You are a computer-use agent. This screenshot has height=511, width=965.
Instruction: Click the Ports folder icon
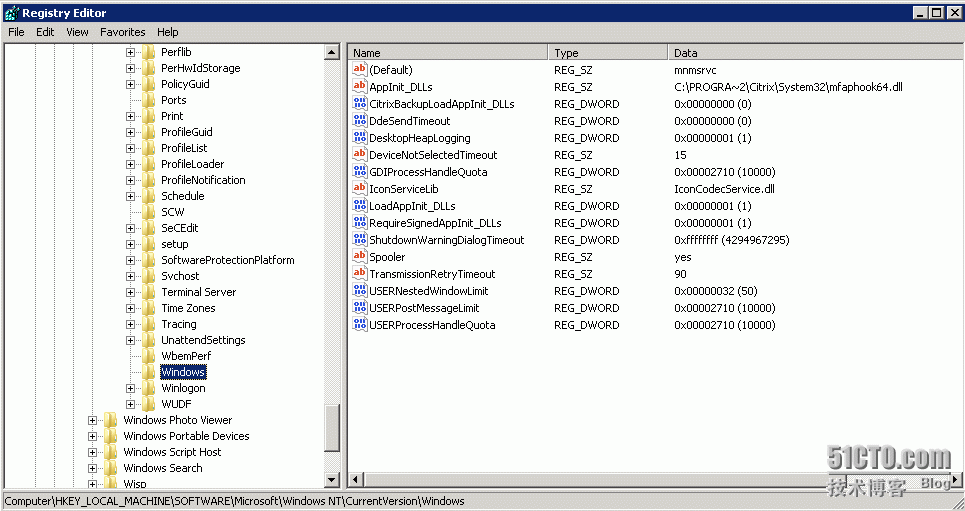[148, 100]
